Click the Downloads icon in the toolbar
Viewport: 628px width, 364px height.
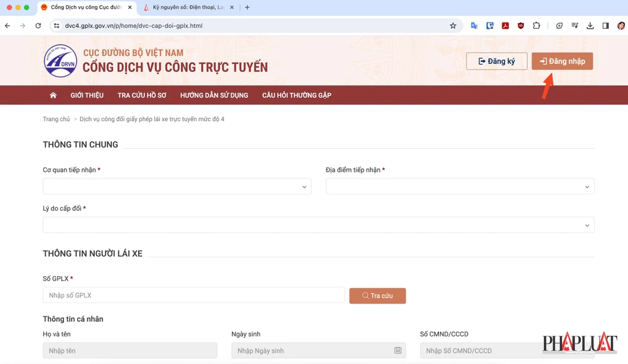(590, 26)
